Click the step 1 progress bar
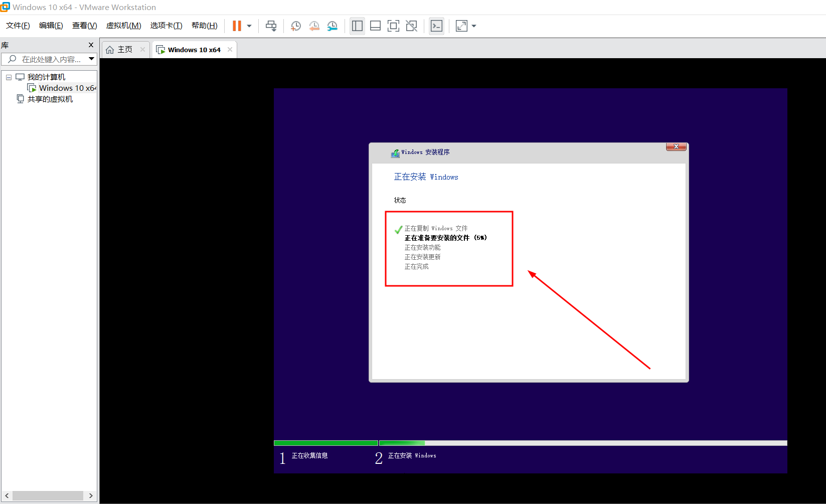The width and height of the screenshot is (826, 504). point(326,443)
